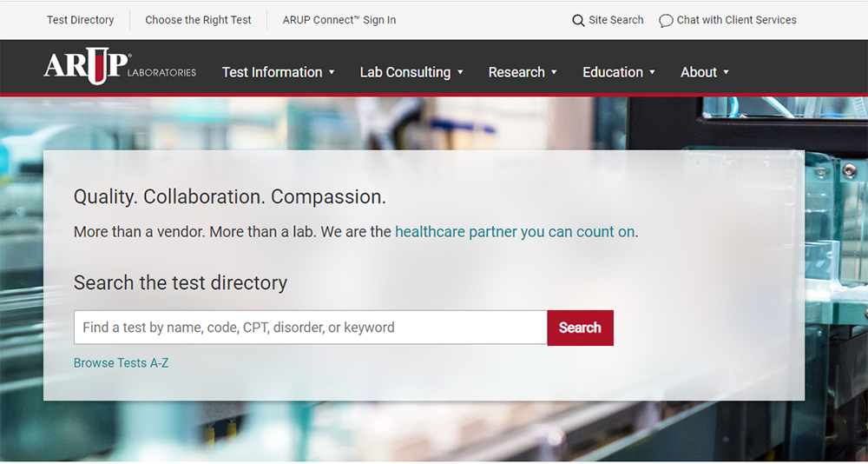Go to Choose the Right Test
Image resolution: width=868 pixels, height=464 pixels.
198,20
